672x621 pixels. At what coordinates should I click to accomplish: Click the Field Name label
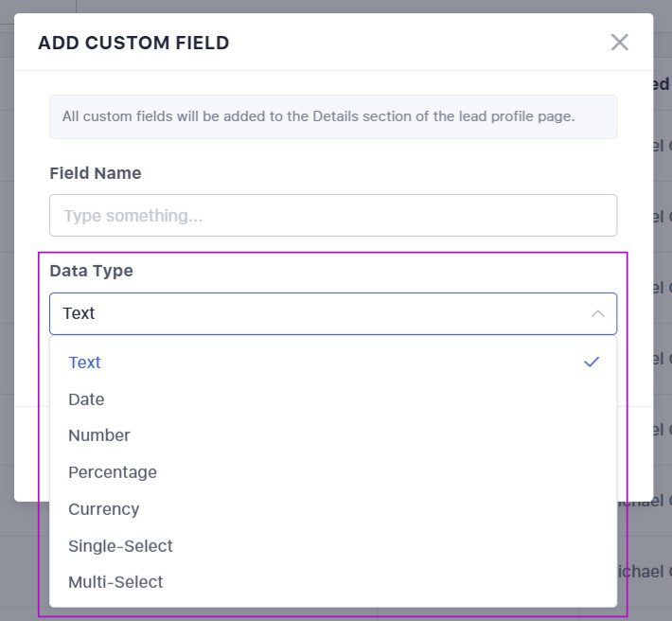point(96,173)
